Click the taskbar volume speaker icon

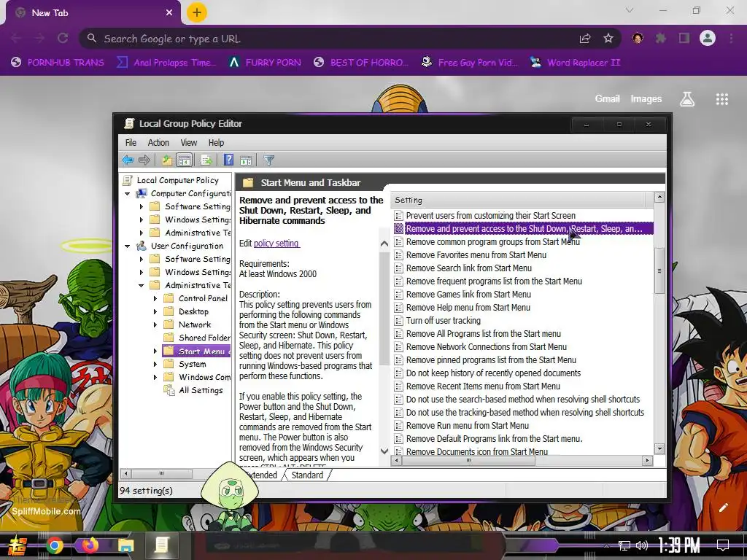pos(642,545)
